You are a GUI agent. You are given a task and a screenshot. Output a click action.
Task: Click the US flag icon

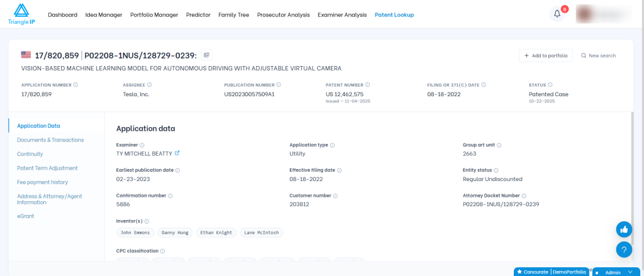click(26, 55)
